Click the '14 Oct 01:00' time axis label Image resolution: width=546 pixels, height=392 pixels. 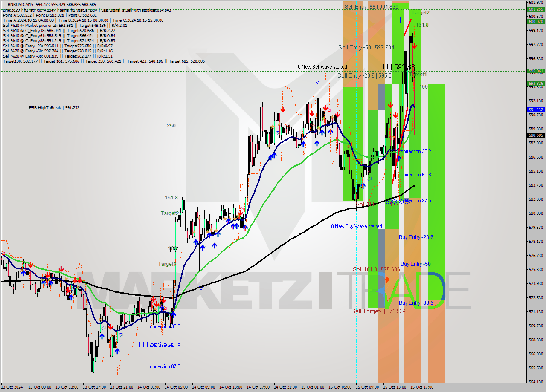(149, 387)
